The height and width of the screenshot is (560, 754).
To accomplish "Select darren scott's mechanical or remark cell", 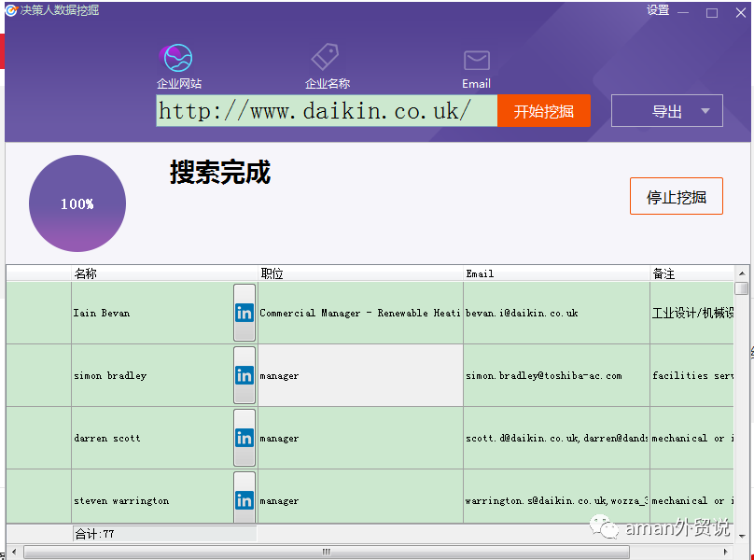I will point(692,438).
